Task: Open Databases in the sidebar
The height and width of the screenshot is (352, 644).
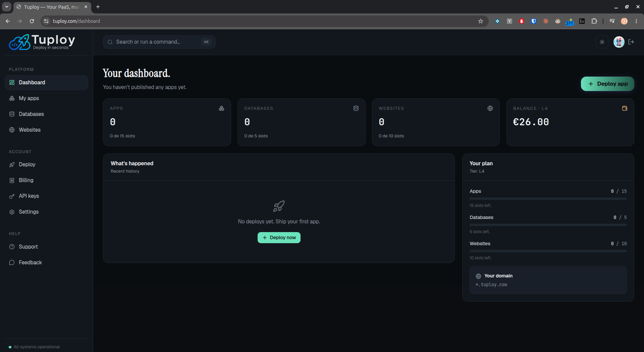Action: 46,114
